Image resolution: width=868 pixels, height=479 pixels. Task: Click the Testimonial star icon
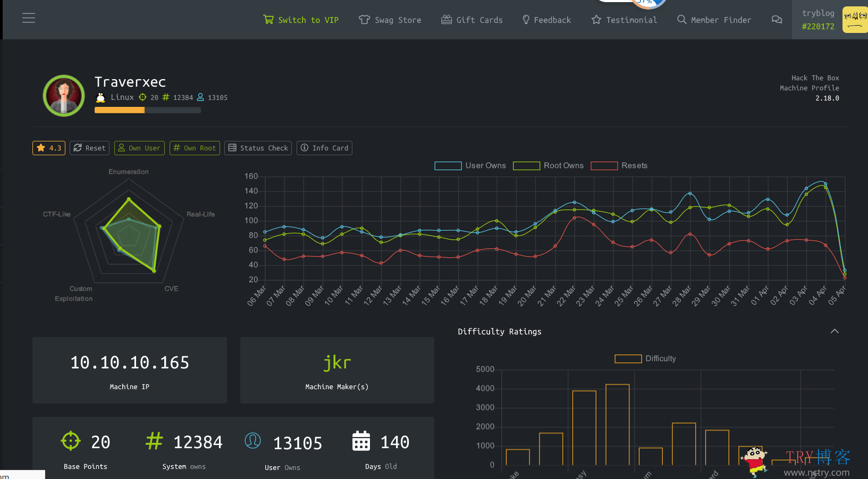pos(596,20)
